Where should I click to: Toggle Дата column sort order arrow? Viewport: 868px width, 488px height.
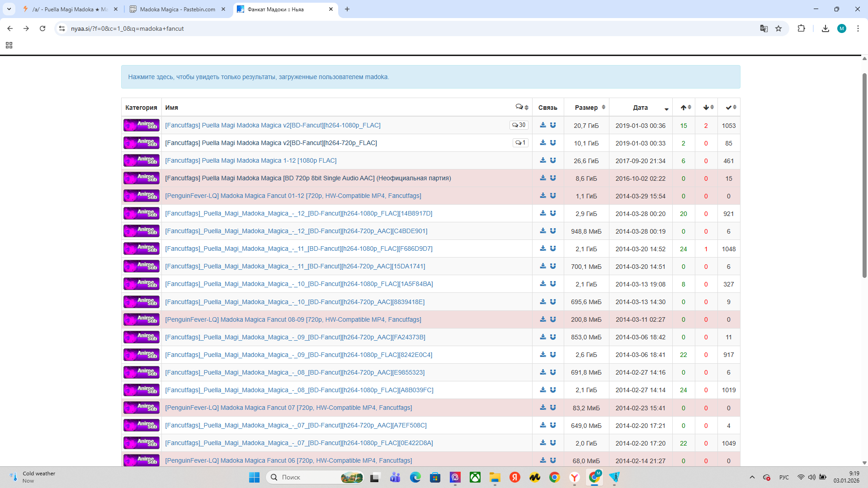point(666,109)
